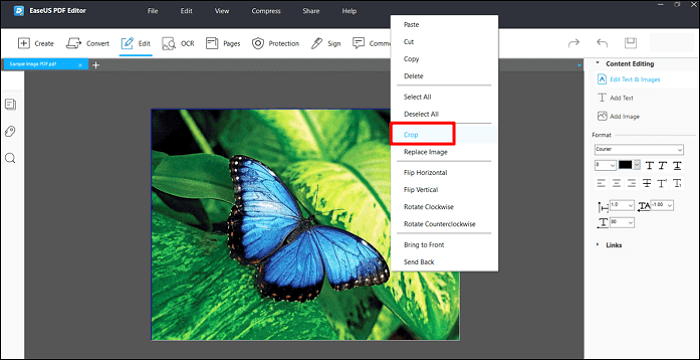Toggle bold text formatting
This screenshot has height=360, width=700.
click(x=649, y=165)
